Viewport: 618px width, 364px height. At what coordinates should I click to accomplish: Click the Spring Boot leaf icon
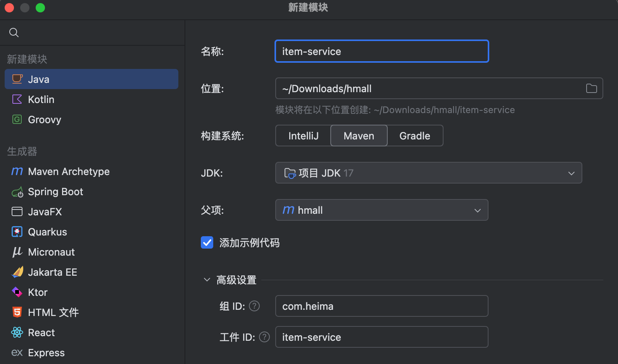tap(17, 192)
